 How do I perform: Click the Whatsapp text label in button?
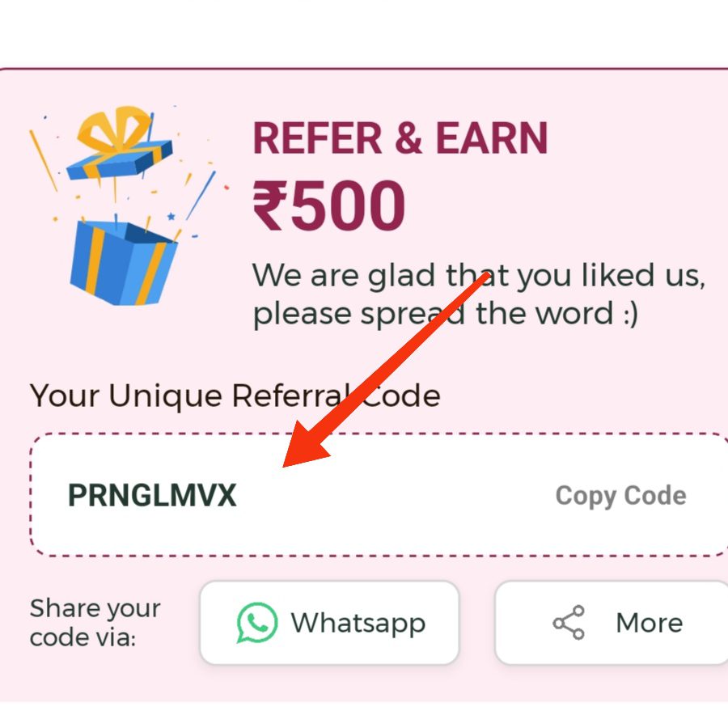point(358,624)
